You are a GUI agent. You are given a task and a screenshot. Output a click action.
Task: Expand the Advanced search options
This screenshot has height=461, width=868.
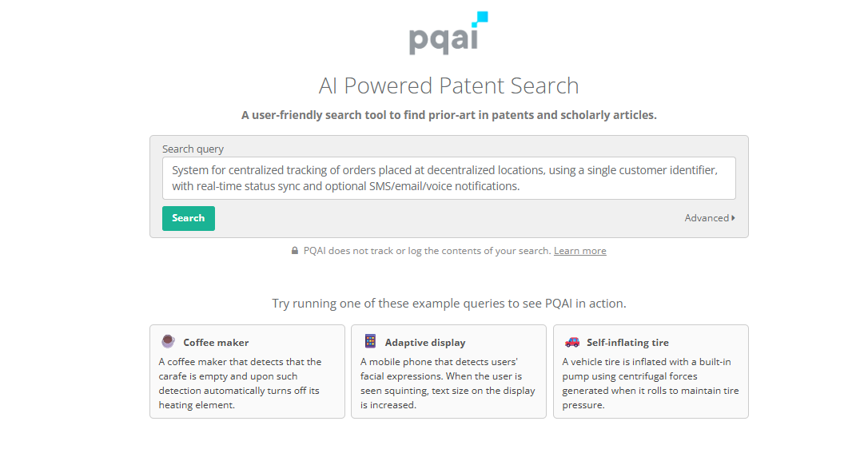pyautogui.click(x=710, y=218)
